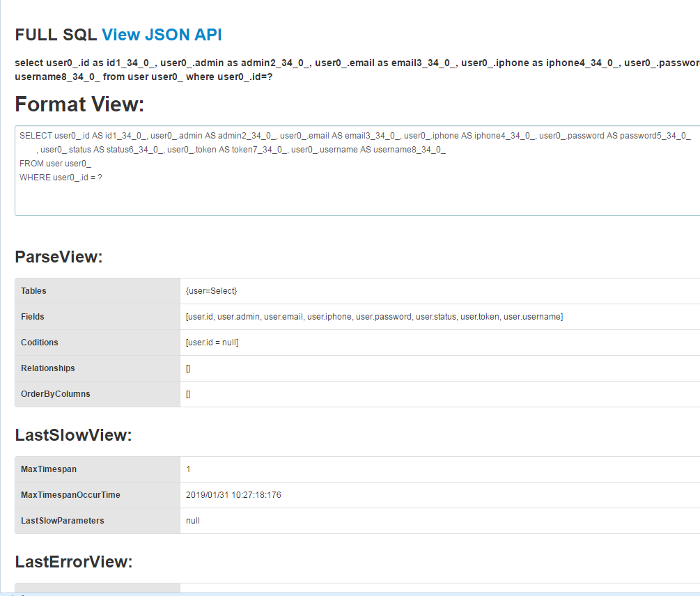The width and height of the screenshot is (700, 596).
Task: Click the empty brackets in OrderByColumns row
Action: click(x=188, y=394)
